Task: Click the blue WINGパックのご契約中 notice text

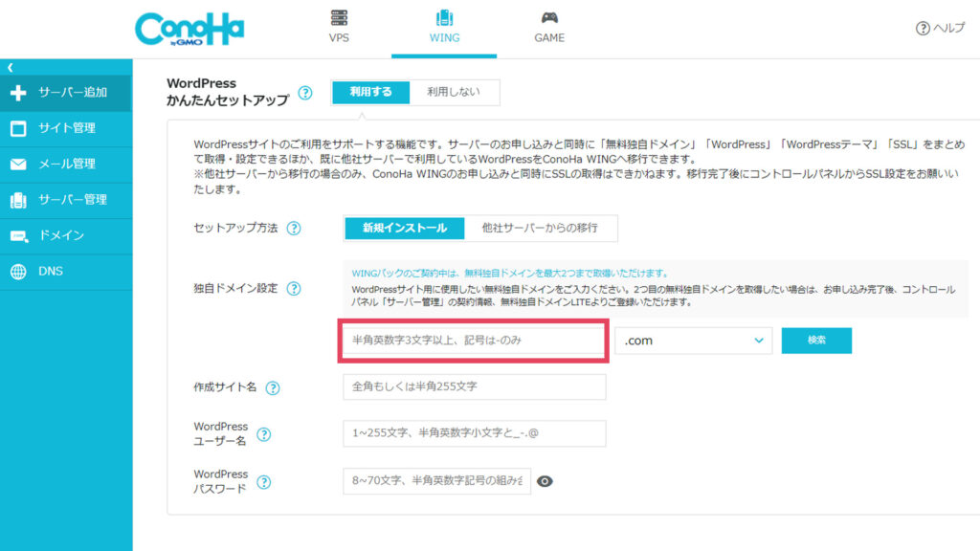Action: pos(511,273)
